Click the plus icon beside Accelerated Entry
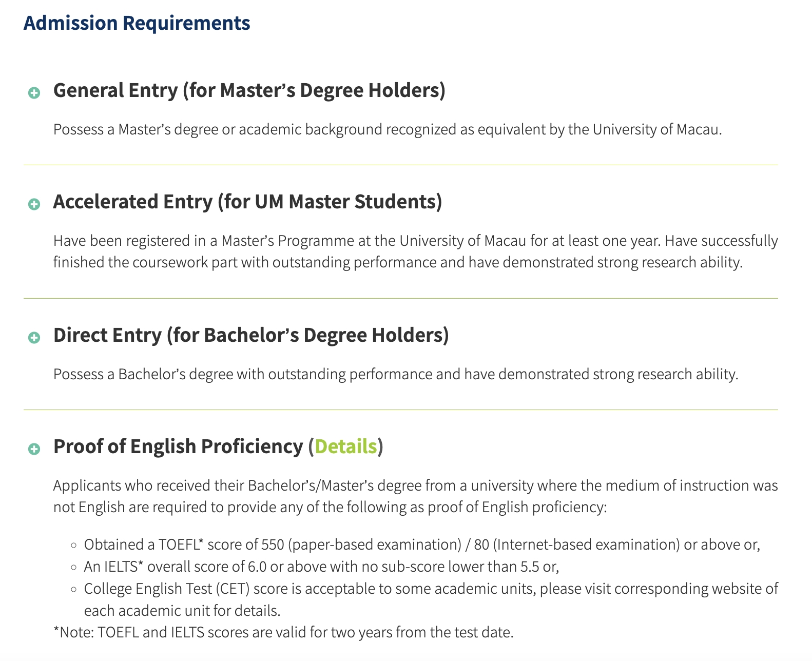This screenshot has height=661, width=812. coord(34,204)
